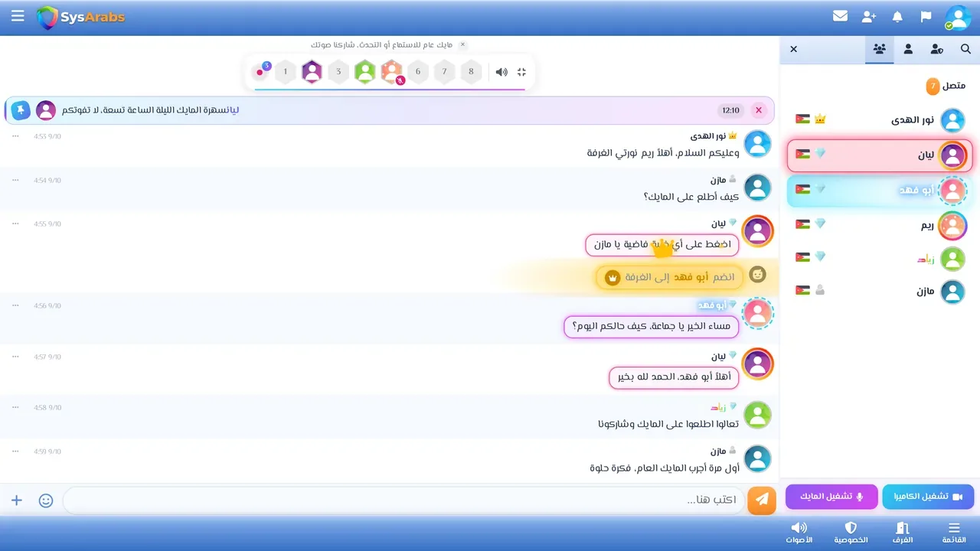Open ليان's avatar in the pinned message
The height and width of the screenshot is (551, 980).
[x=46, y=110]
